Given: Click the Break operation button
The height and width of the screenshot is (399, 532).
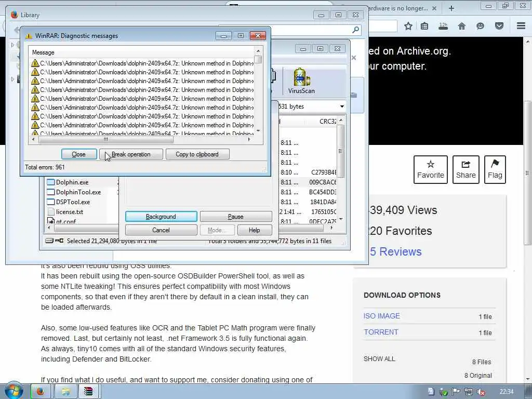Looking at the screenshot, I should click(x=131, y=154).
